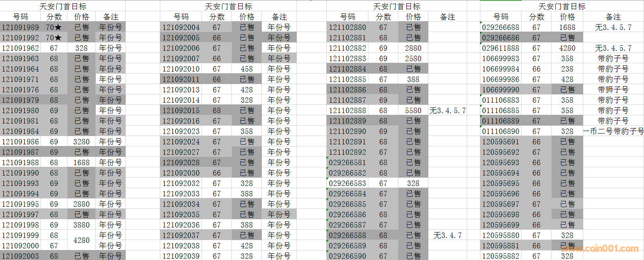This screenshot has height=260, width=644.
Task: Click the 已售 status for number 121102884
Action: [413, 69]
